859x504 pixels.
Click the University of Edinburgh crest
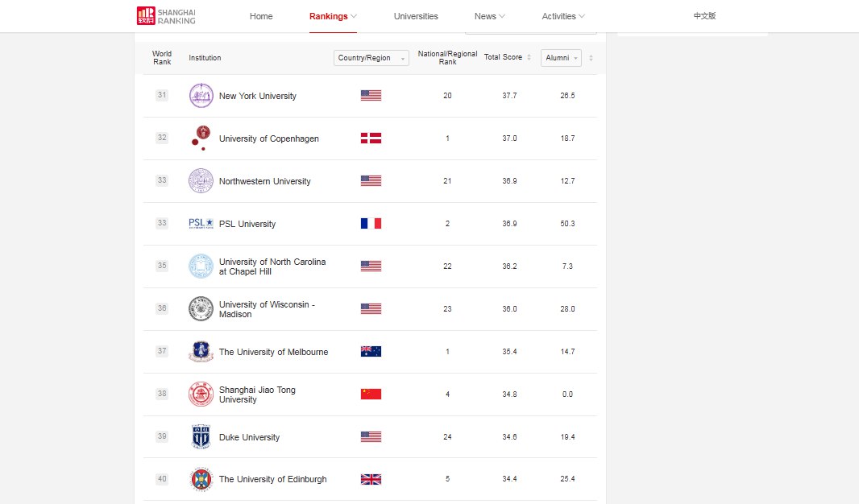tap(201, 479)
